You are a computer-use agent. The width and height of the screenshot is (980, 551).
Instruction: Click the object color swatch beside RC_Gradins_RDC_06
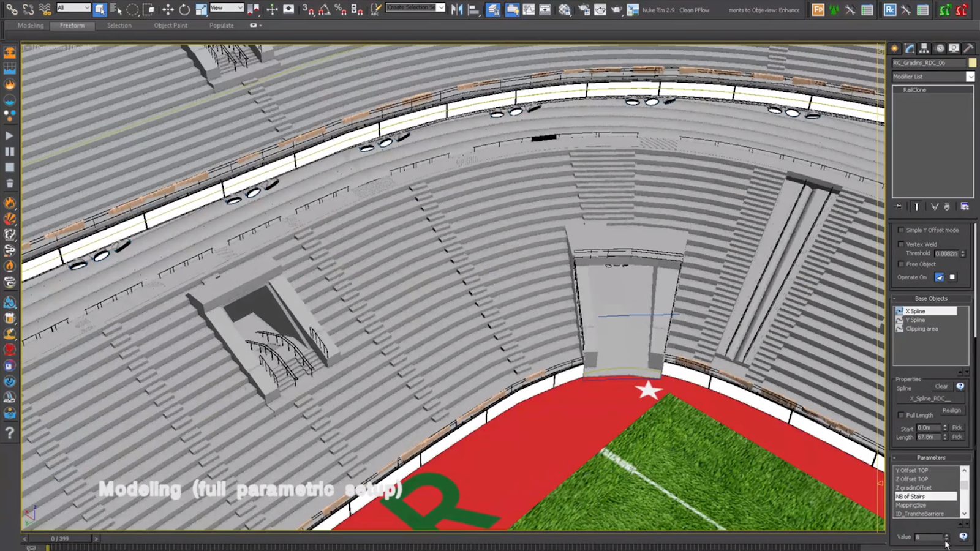coord(971,62)
